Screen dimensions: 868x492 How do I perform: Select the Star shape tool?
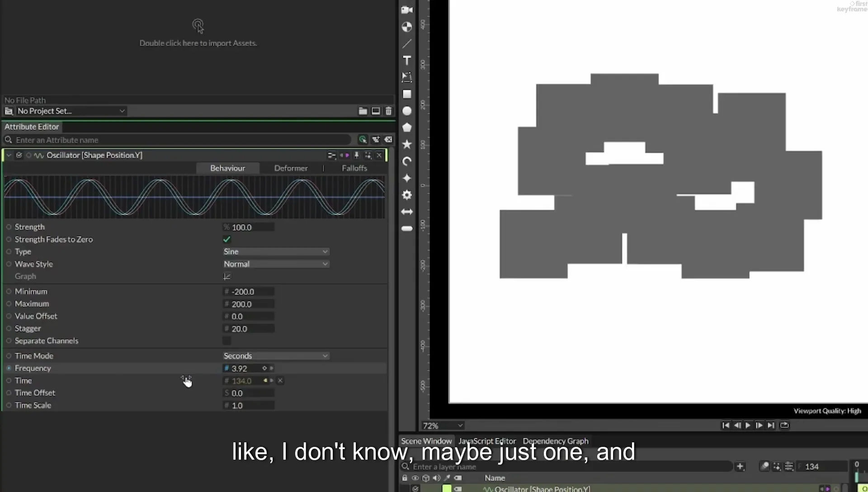(x=407, y=144)
